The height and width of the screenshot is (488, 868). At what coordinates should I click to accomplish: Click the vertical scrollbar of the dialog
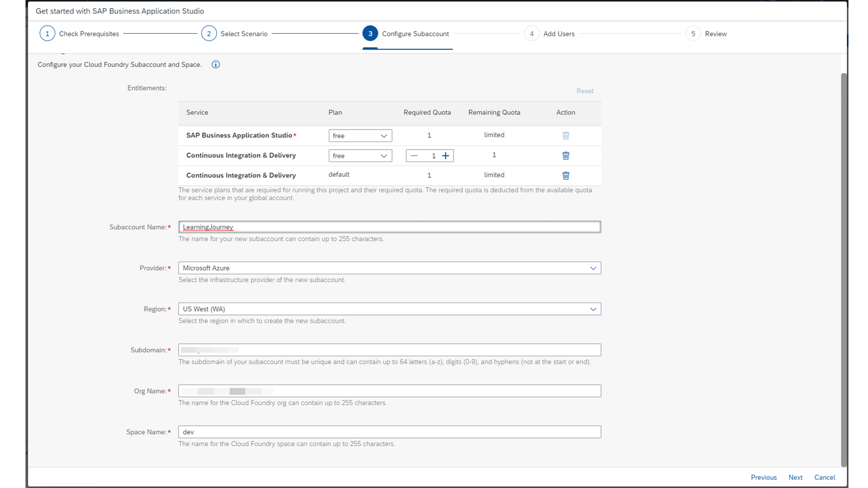pyautogui.click(x=844, y=269)
